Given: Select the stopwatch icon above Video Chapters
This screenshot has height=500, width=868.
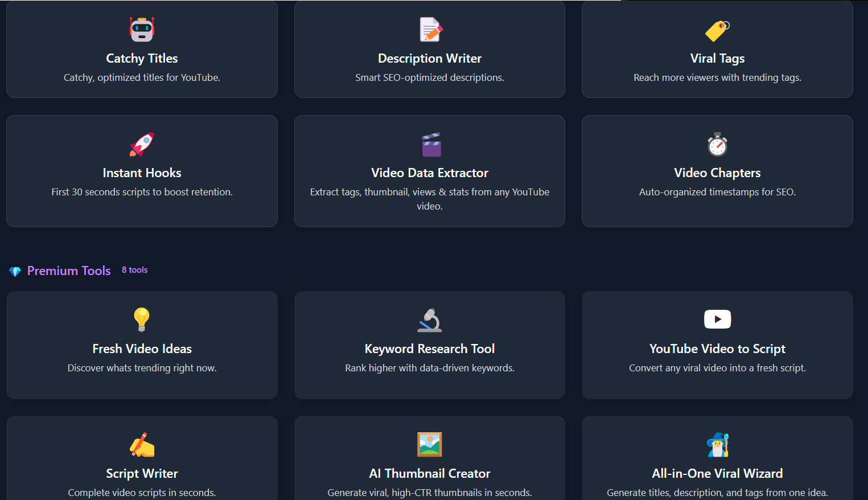Looking at the screenshot, I should pos(717,144).
